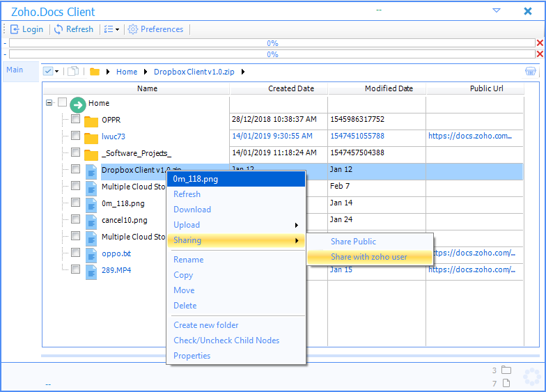Expand the arrow after Home breadcrumb
546x392 pixels.
[146, 72]
